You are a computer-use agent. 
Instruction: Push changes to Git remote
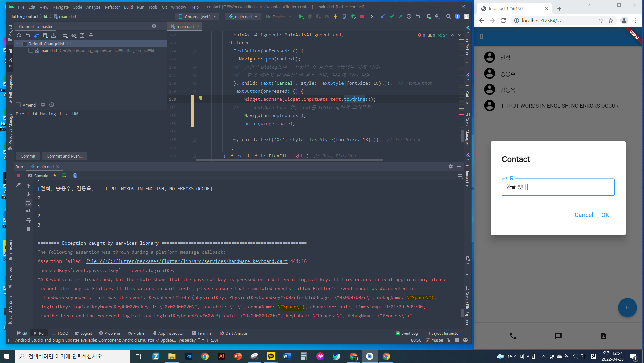pyautogui.click(x=400, y=16)
